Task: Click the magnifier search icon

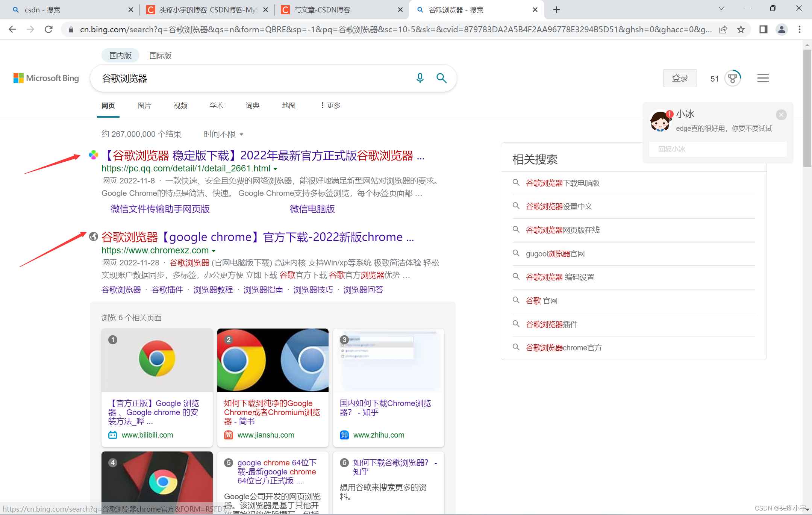Action: click(x=441, y=78)
